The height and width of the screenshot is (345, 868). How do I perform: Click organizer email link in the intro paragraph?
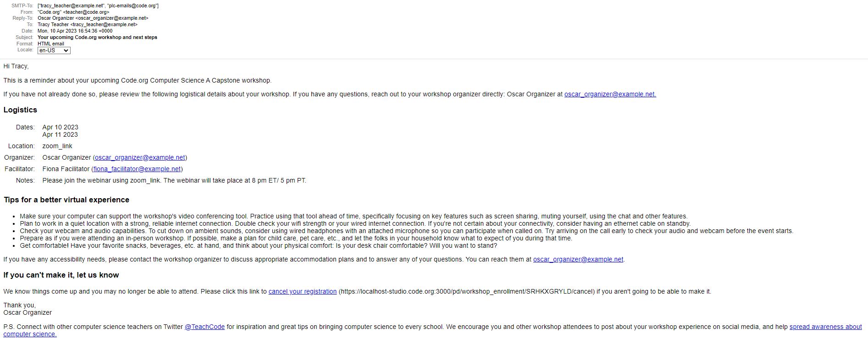point(610,94)
